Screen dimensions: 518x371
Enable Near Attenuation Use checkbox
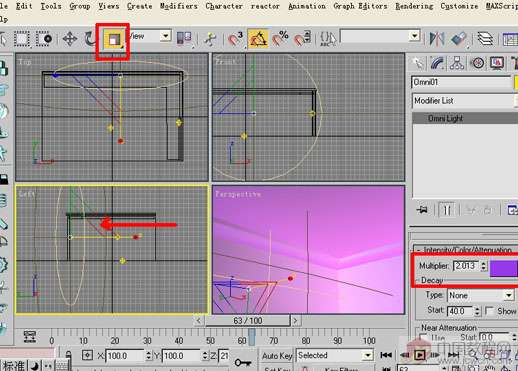(x=424, y=338)
